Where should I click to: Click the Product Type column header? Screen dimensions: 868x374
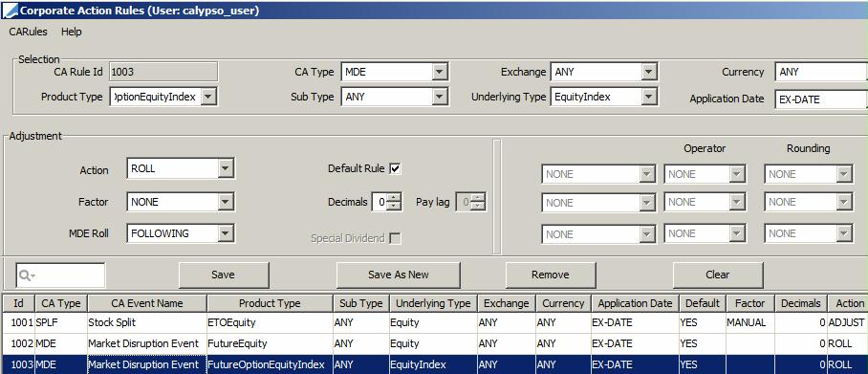(x=270, y=303)
